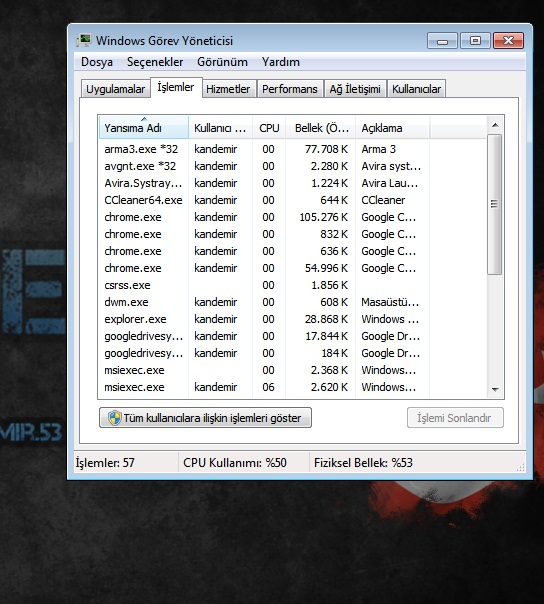Screen dimensions: 544x604
Task: Switch to the Uygulamalar tab
Action: pos(116,89)
